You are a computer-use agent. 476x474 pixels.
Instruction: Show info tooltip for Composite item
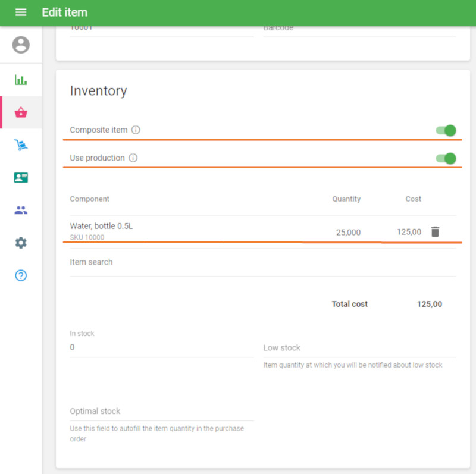click(136, 130)
